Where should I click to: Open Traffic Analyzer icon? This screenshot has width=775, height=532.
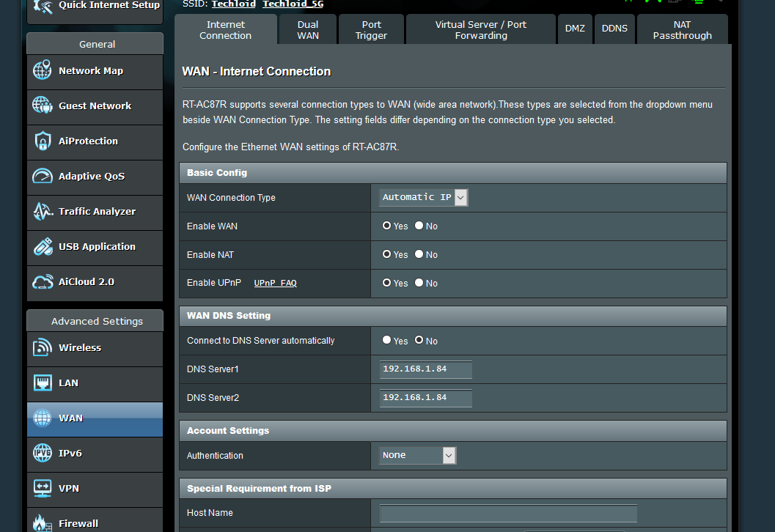pyautogui.click(x=43, y=212)
